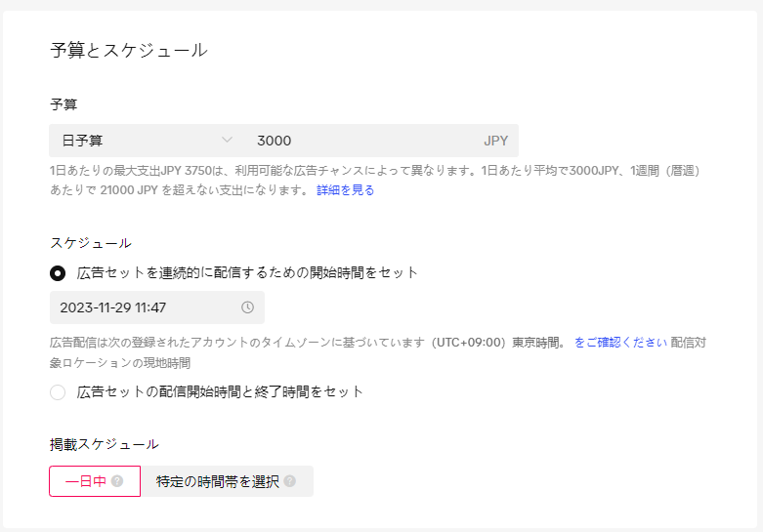Click the 予算 label above the budget dropdown
763x532 pixels.
point(64,103)
